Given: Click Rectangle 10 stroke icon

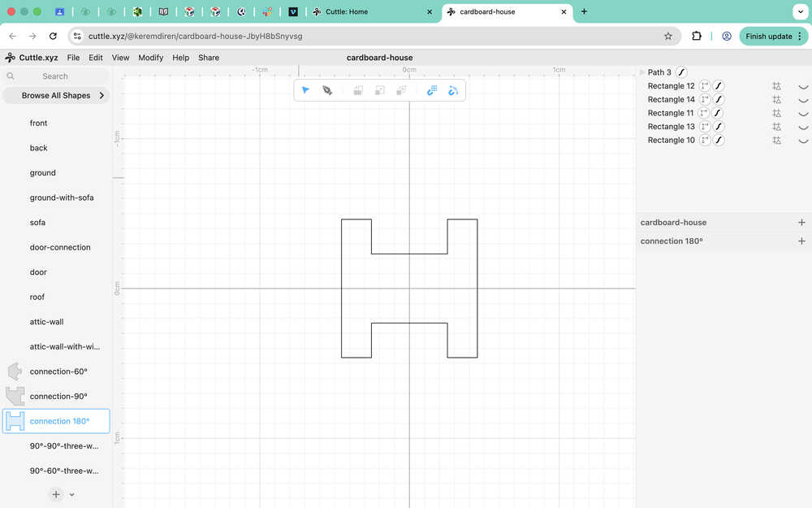Looking at the screenshot, I should coord(719,140).
